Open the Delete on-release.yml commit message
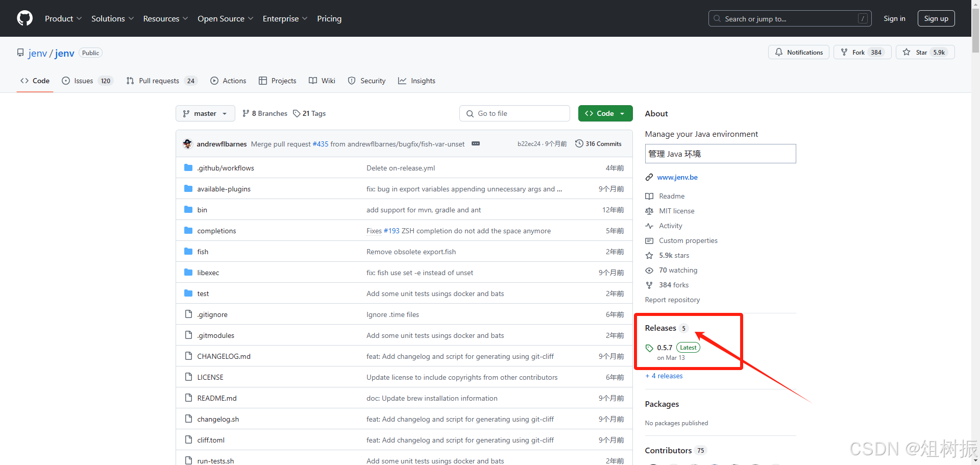 [401, 168]
